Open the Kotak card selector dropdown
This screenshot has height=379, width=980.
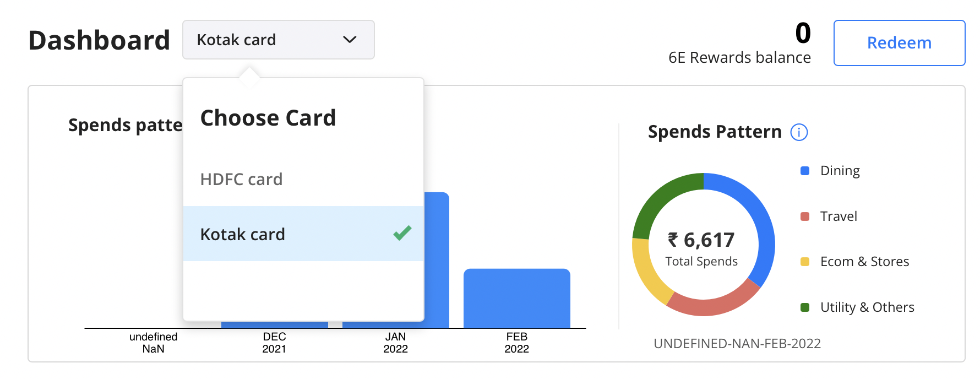(278, 40)
